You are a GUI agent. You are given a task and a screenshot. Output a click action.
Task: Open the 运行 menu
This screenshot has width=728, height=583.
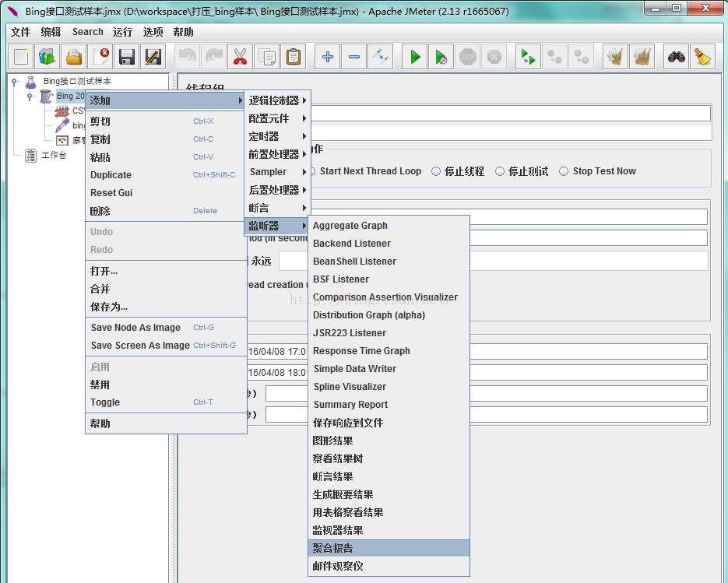(122, 32)
